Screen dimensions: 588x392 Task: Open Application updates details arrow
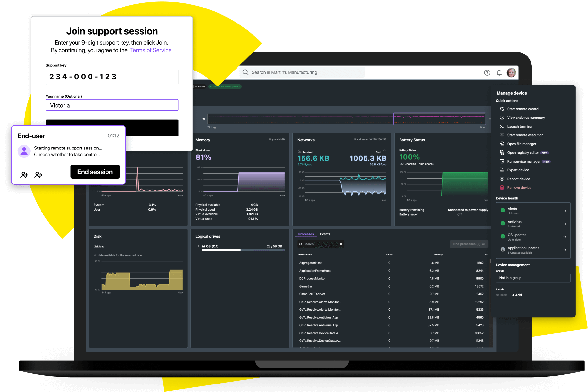(x=564, y=250)
